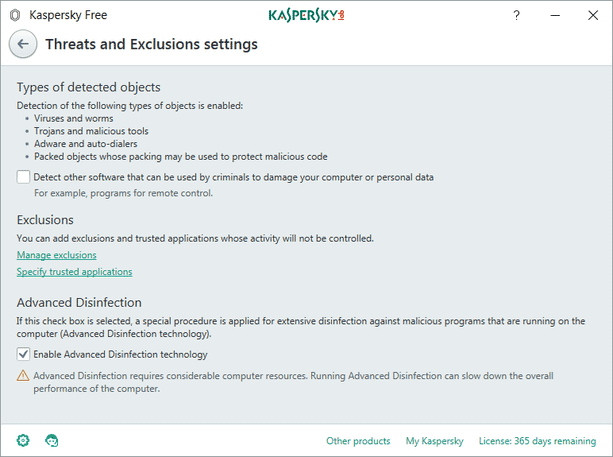
Task: Open Specify trusted applications link
Action: click(x=74, y=272)
